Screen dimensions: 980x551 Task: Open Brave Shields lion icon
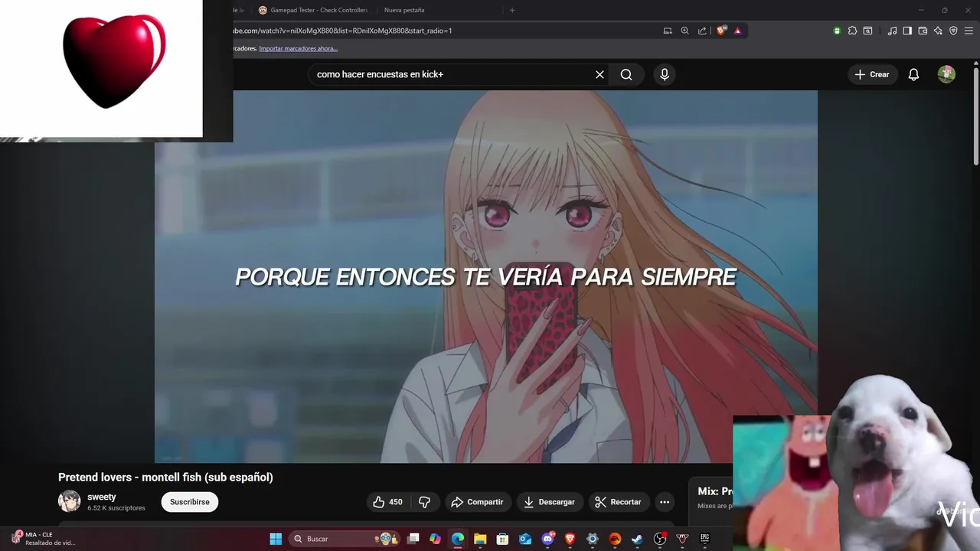pyautogui.click(x=720, y=31)
